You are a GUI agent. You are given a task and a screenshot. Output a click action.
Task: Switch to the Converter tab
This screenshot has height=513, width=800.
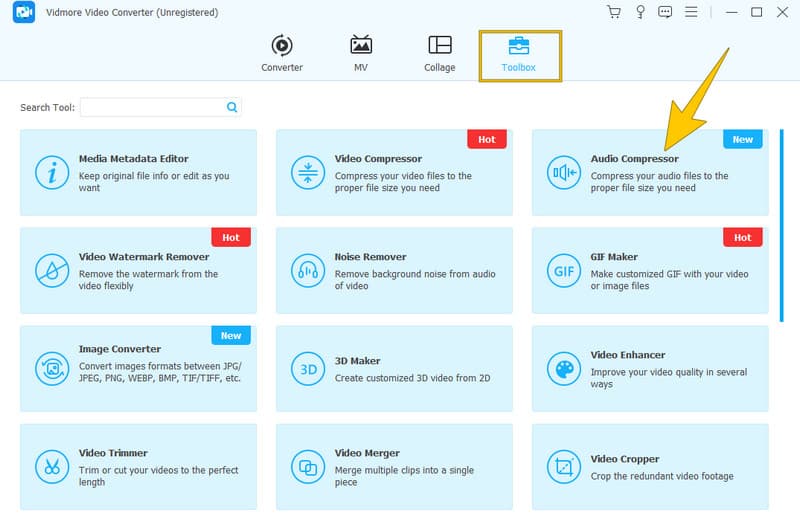(282, 54)
